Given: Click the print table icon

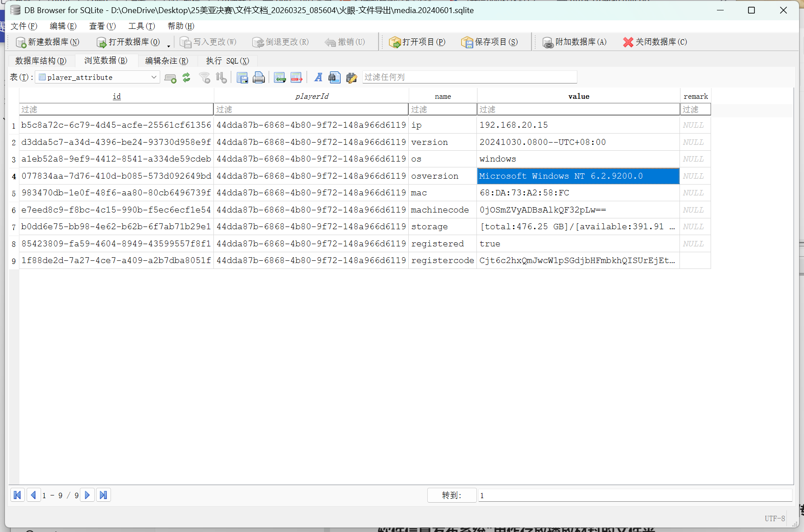Looking at the screenshot, I should click(259, 78).
